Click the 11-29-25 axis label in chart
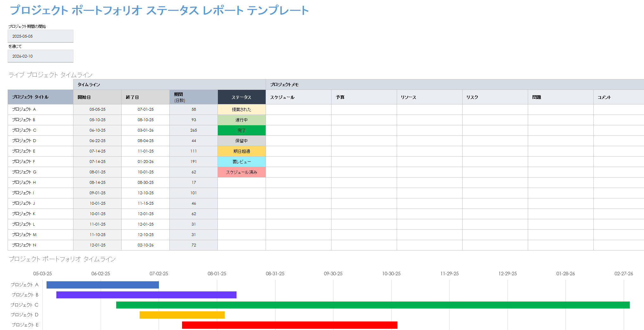Screen dimensions: 644x330 pyautogui.click(x=450, y=274)
